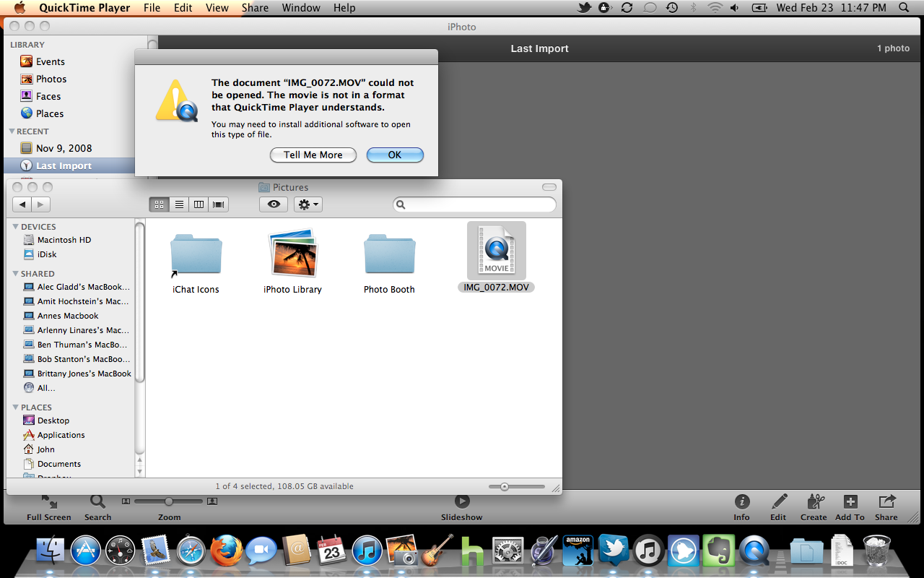Open the QuickTime Player application menu
Viewport: 924px width, 578px height.
point(84,8)
